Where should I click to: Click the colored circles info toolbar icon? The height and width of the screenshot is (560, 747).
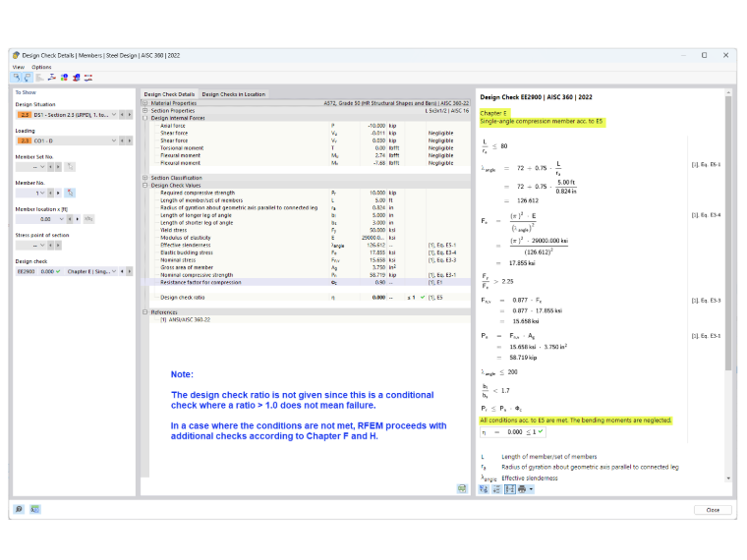(x=64, y=78)
